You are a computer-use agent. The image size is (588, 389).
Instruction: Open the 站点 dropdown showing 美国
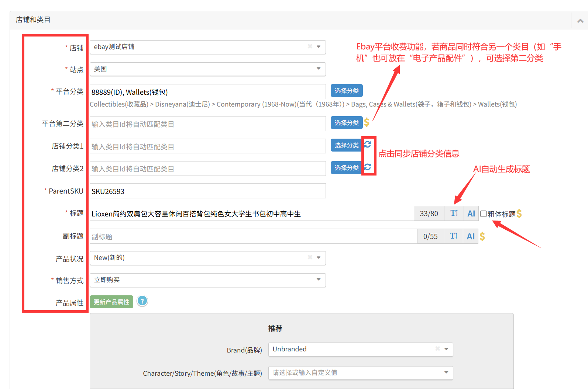[x=207, y=69]
